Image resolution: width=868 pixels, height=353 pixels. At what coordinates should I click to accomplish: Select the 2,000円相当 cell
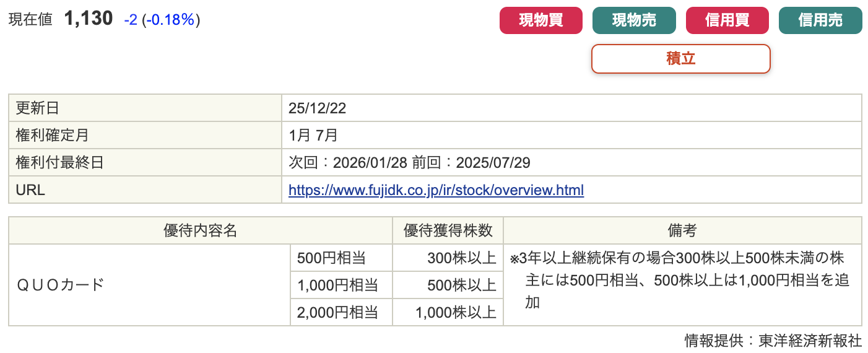point(337,312)
